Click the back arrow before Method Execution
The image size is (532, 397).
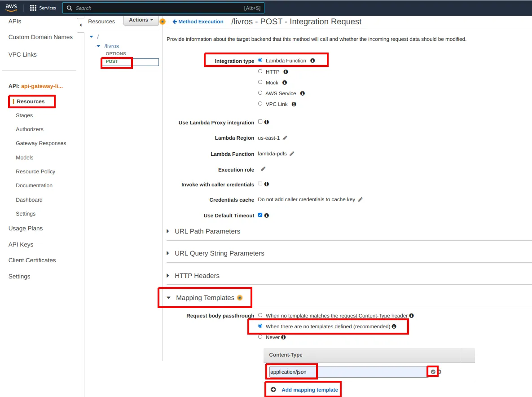tap(175, 22)
